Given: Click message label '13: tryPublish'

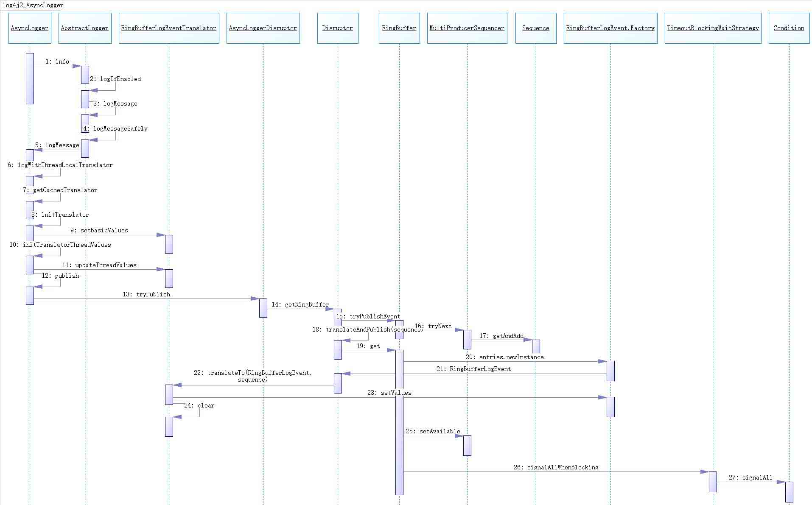Looking at the screenshot, I should 146,294.
